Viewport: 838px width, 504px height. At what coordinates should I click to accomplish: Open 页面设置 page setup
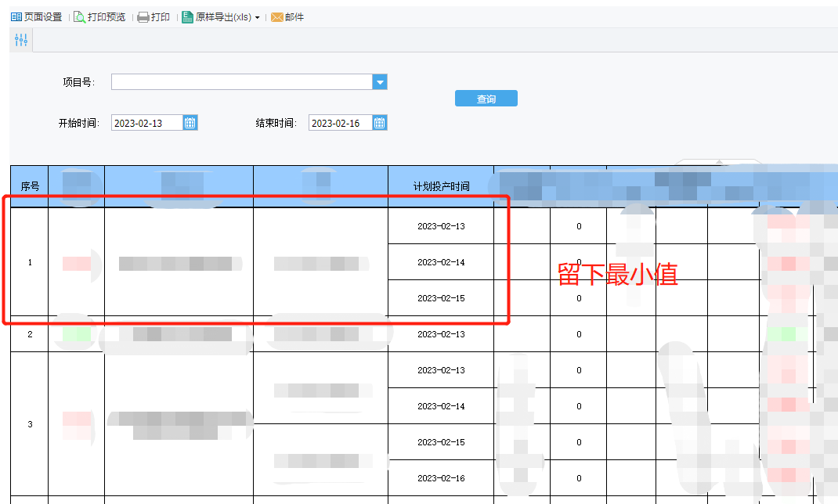pos(36,17)
